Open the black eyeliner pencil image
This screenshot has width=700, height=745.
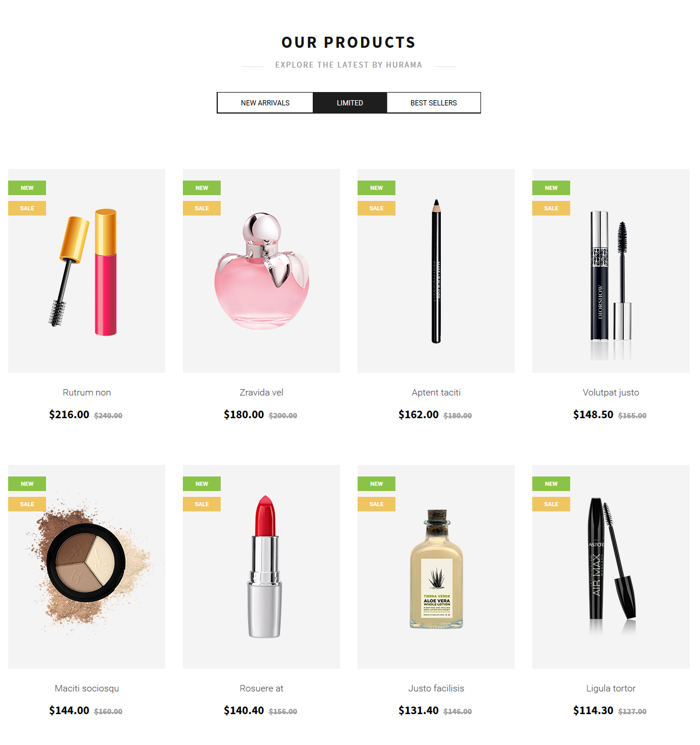(436, 271)
